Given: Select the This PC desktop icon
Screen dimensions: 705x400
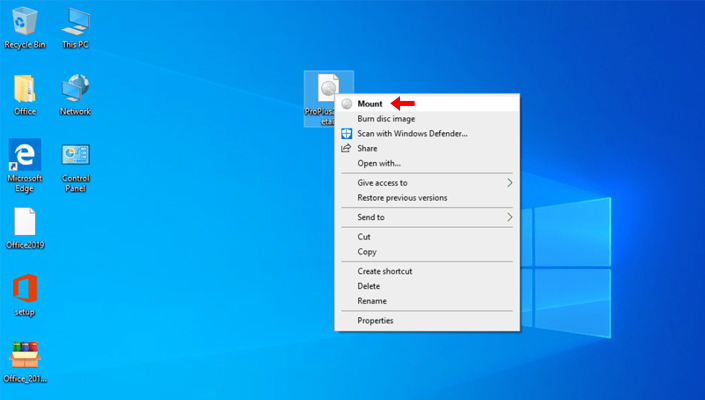Looking at the screenshot, I should (76, 22).
